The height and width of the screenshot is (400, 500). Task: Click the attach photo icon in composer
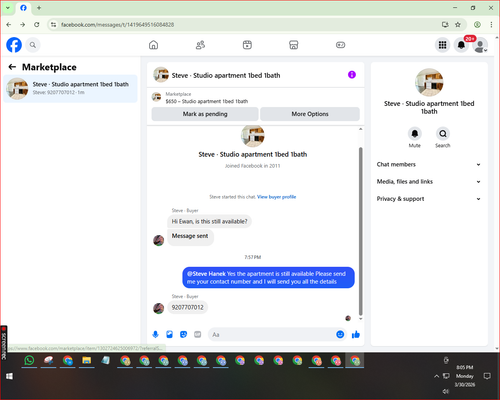[169, 334]
